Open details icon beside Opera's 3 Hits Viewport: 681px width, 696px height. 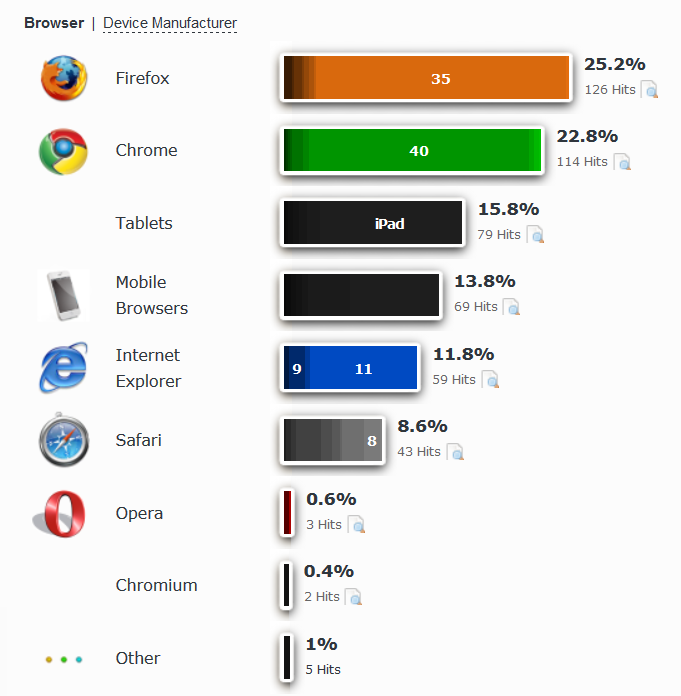click(356, 524)
